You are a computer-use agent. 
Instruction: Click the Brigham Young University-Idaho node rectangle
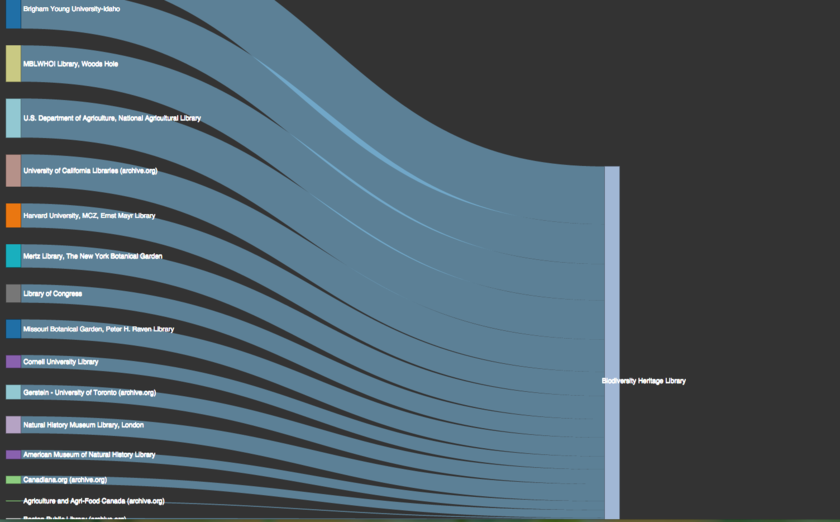(x=13, y=14)
